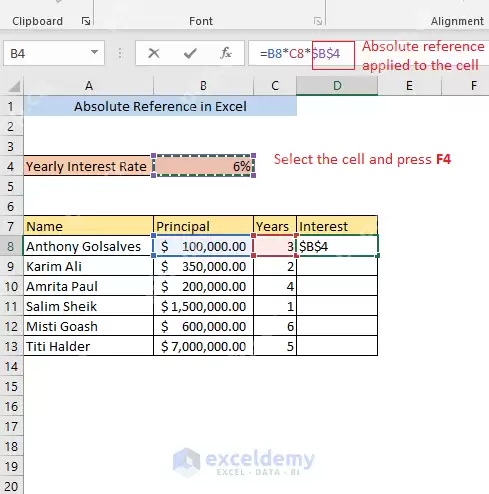Click in the formula bar text
Screen dimensions: 489x494
pyautogui.click(x=300, y=53)
